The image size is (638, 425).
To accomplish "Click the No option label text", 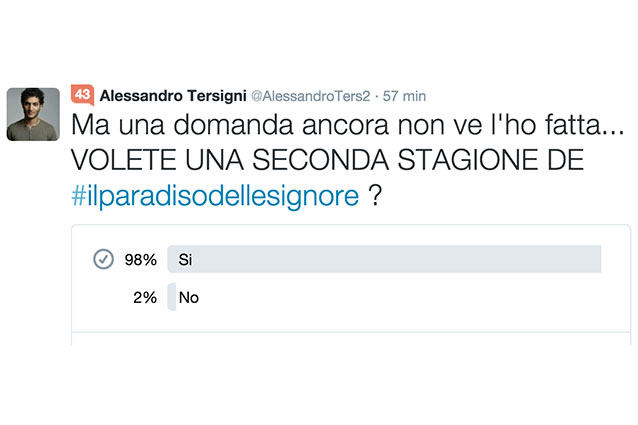I will pos(188,298).
